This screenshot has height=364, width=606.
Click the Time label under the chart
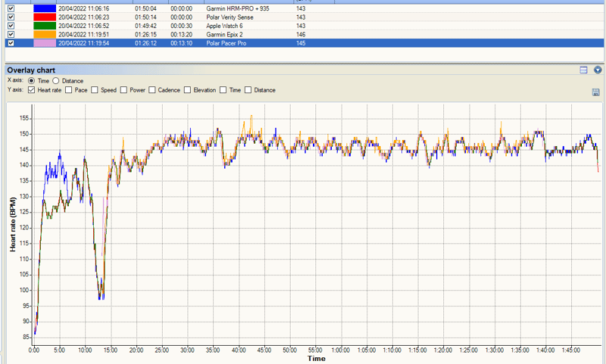(316, 359)
